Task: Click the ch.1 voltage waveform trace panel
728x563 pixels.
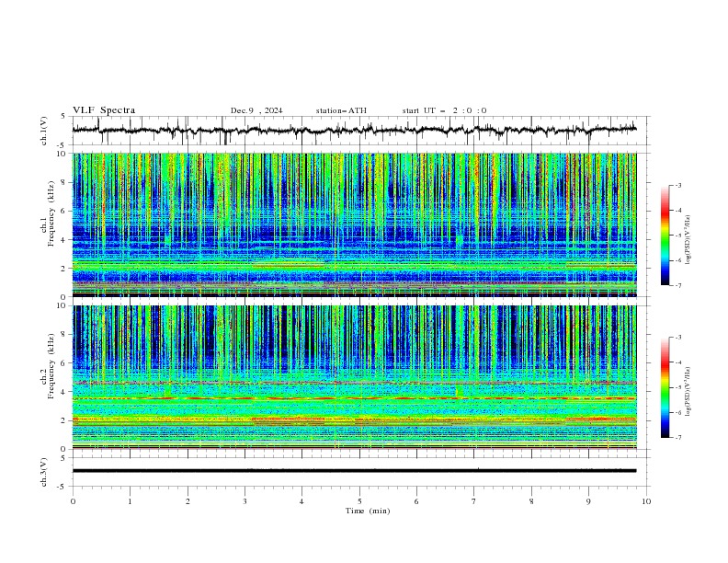Action: (x=360, y=131)
